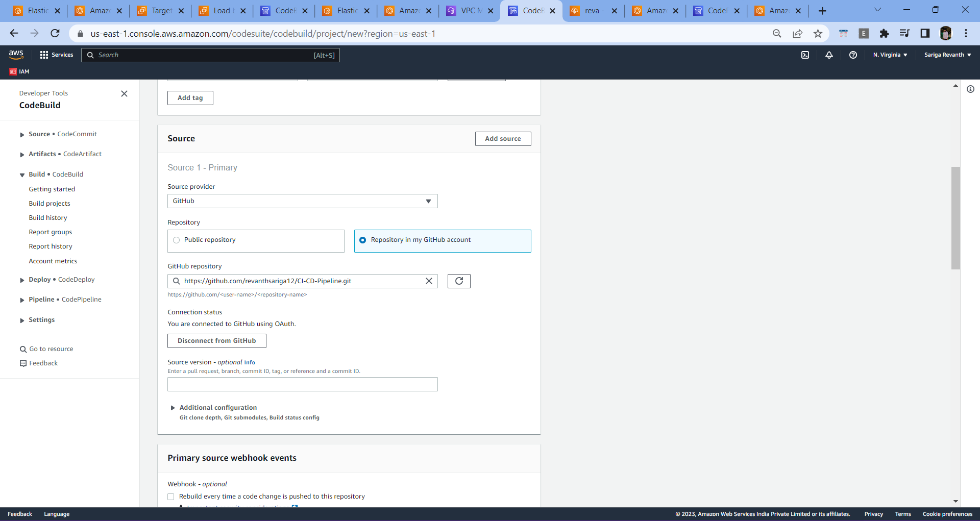
Task: Click the Add source button
Action: pyautogui.click(x=503, y=139)
